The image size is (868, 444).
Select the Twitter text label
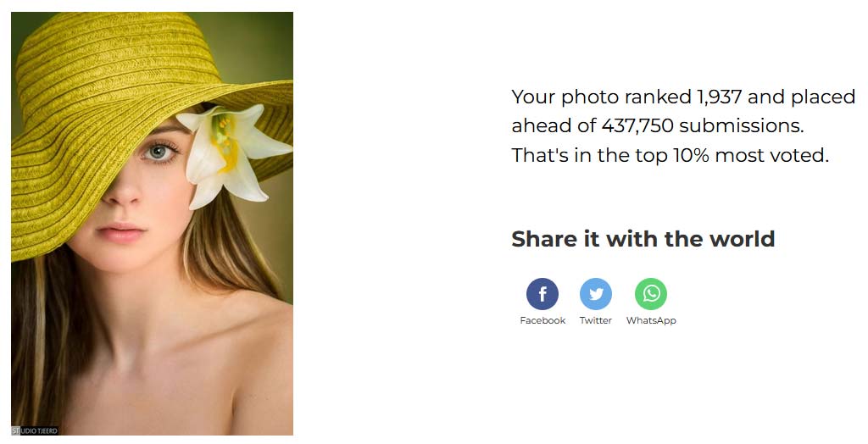[x=596, y=320]
